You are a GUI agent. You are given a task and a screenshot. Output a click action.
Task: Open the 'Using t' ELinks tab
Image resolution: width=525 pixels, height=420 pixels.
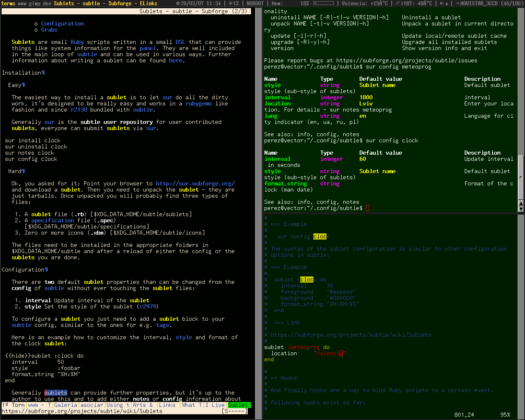[x=118, y=405]
